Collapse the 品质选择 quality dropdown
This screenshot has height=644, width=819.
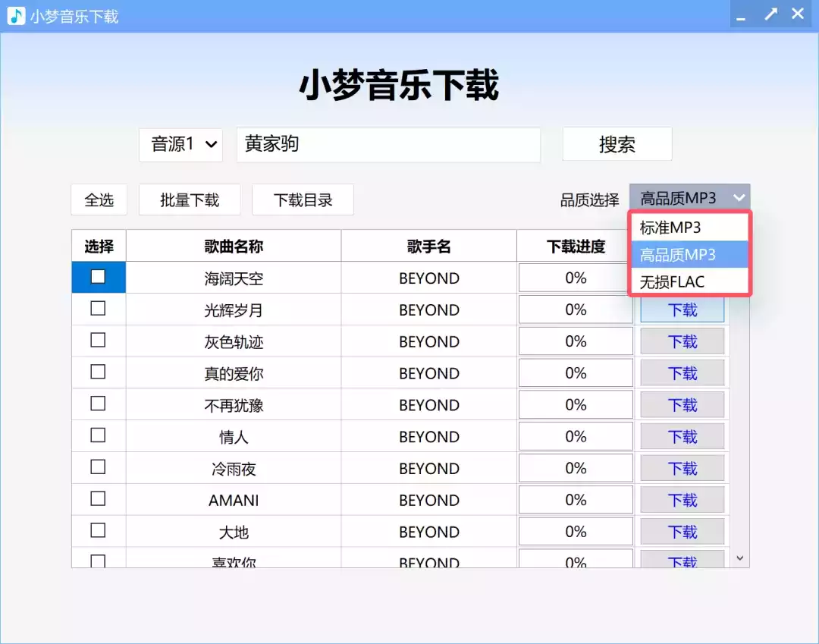(689, 198)
